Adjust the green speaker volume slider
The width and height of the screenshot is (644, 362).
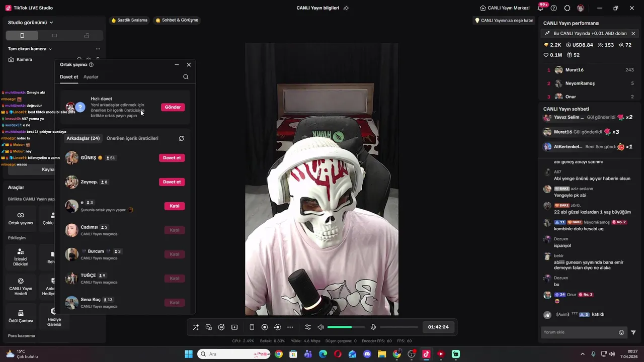click(x=346, y=327)
